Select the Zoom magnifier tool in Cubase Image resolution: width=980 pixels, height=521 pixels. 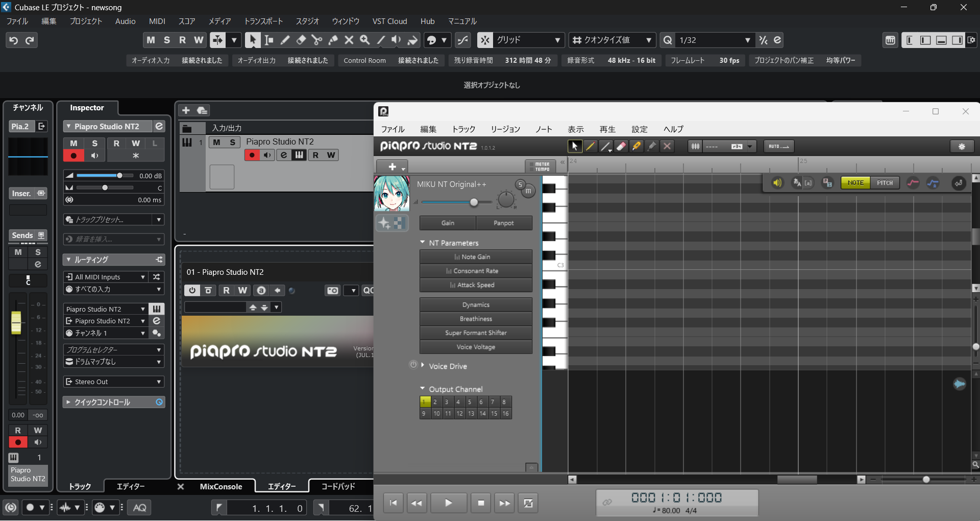point(365,40)
